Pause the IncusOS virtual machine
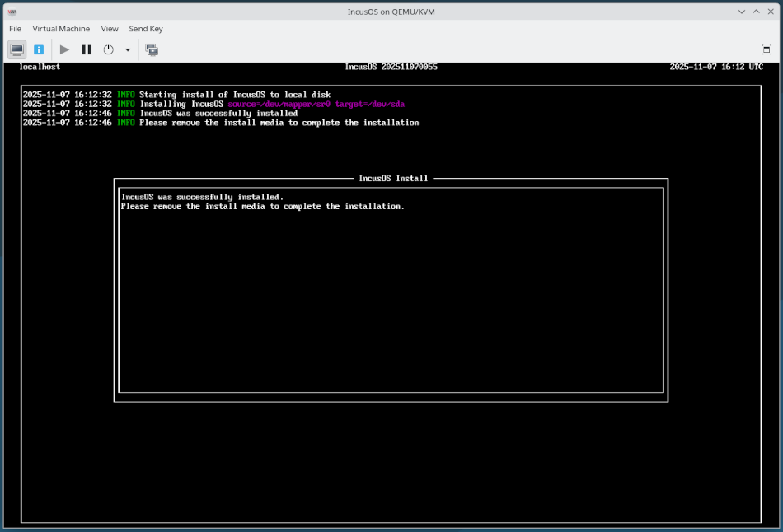The height and width of the screenshot is (532, 783). 87,49
